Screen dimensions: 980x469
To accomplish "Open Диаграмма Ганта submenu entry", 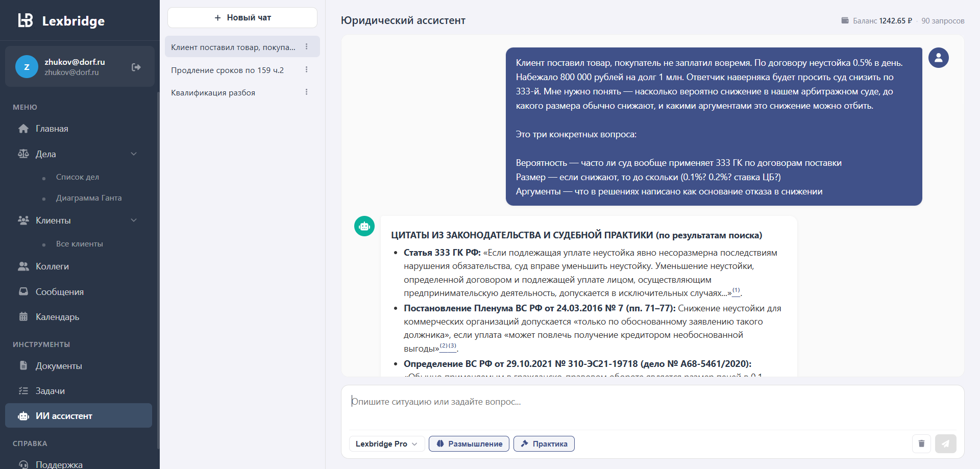I will point(89,198).
